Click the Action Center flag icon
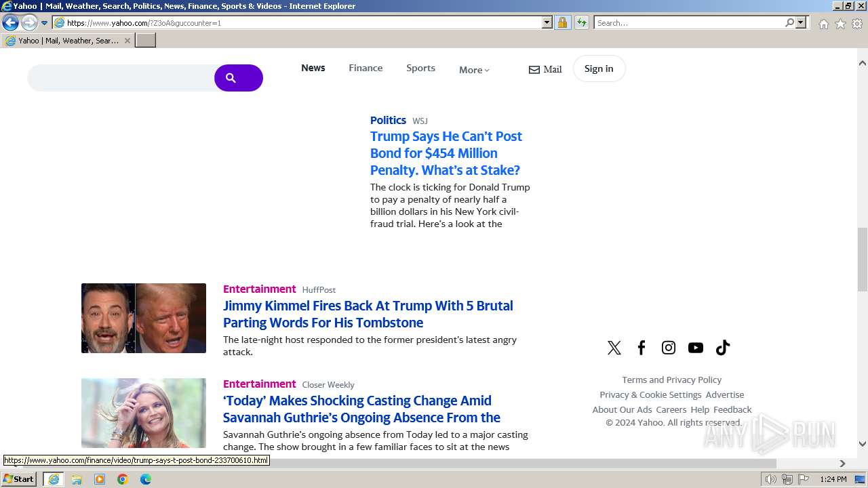The height and width of the screenshot is (488, 868). coord(804,479)
